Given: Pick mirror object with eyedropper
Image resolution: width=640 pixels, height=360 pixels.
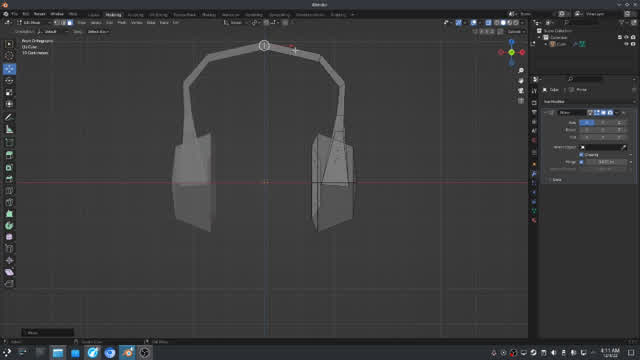Looking at the screenshot, I should coord(624,147).
